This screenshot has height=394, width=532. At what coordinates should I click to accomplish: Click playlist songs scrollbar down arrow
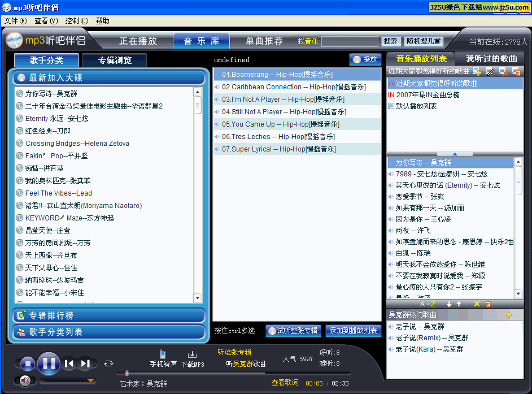tap(518, 293)
